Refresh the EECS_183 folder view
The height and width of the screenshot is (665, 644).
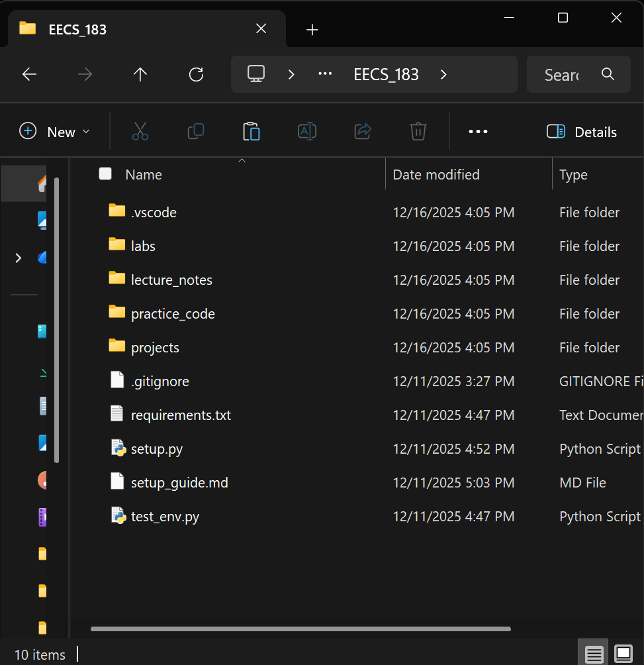click(196, 75)
